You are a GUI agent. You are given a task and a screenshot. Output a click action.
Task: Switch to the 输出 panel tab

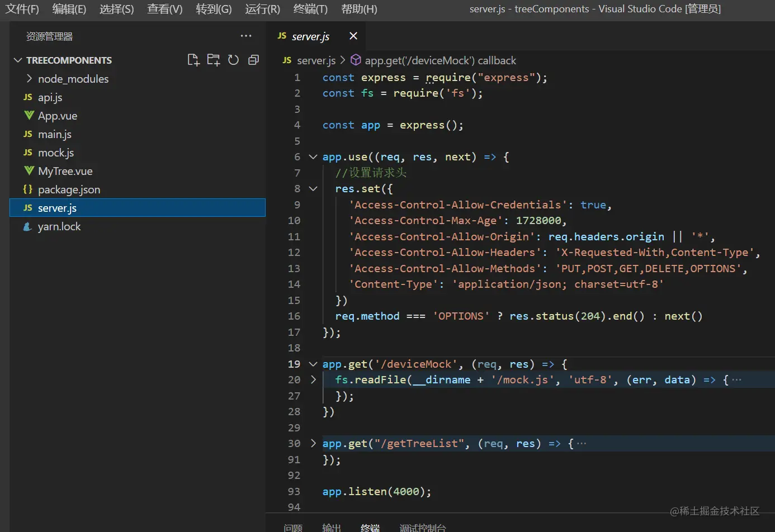point(332,527)
